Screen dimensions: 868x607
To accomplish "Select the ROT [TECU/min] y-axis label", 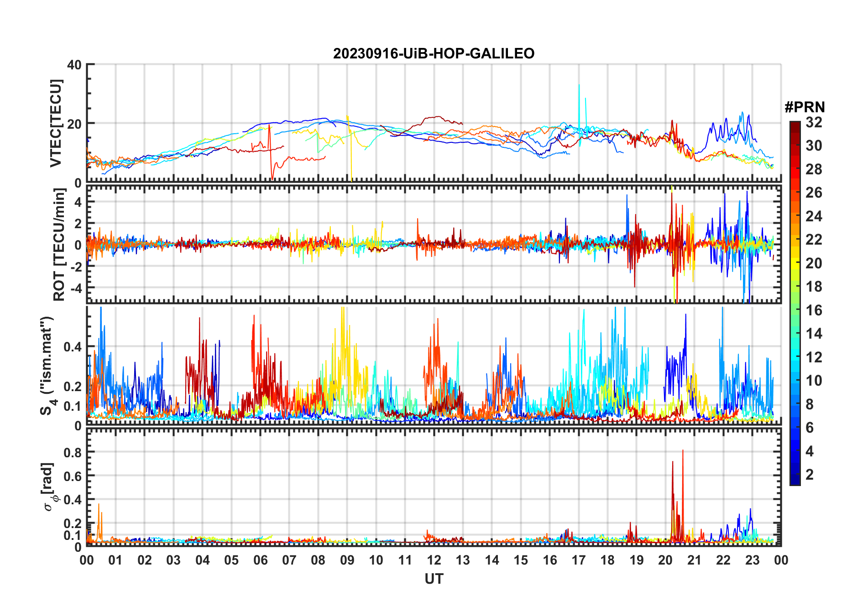I will (x=59, y=245).
